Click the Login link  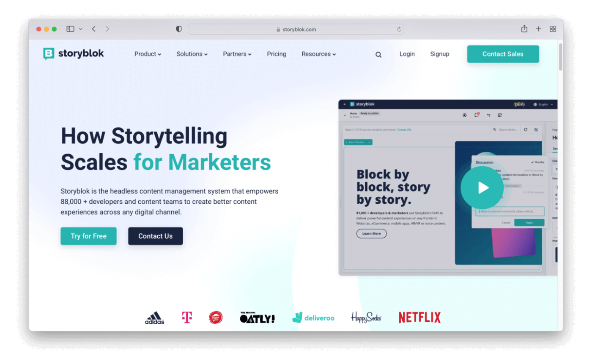click(x=407, y=54)
